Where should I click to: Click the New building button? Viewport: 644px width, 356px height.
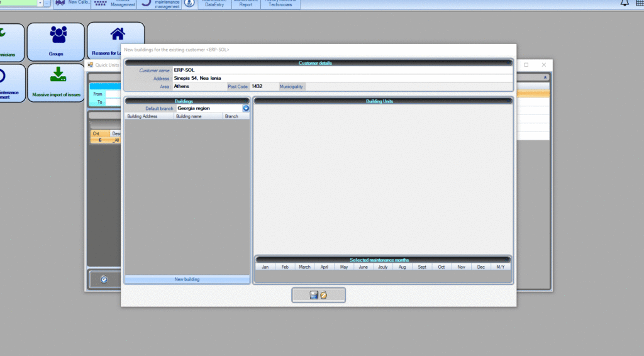(187, 279)
